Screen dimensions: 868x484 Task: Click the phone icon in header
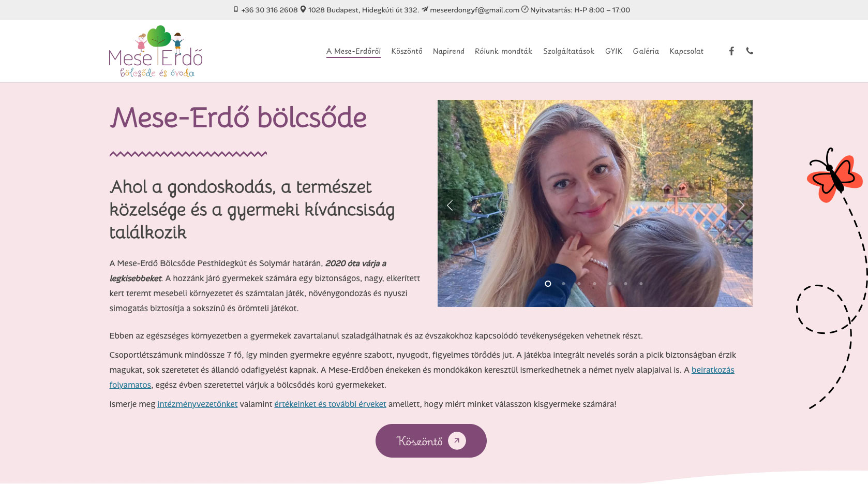tap(750, 51)
